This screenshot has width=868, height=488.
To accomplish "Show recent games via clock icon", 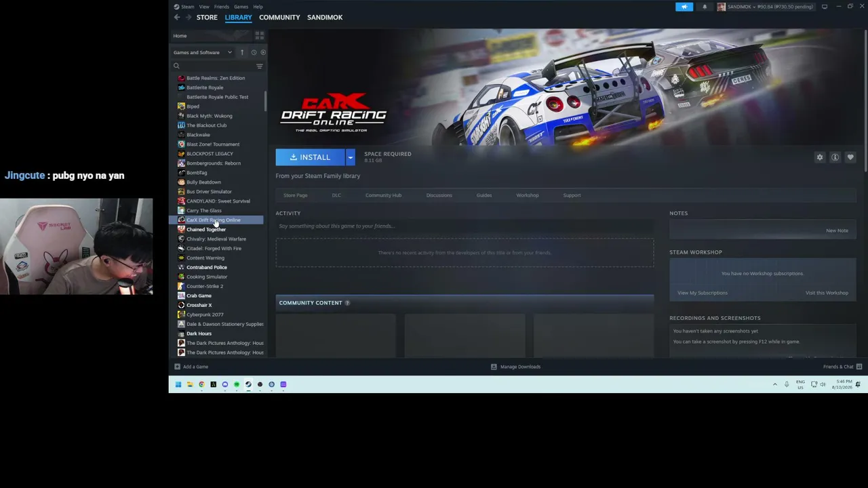I will point(254,52).
